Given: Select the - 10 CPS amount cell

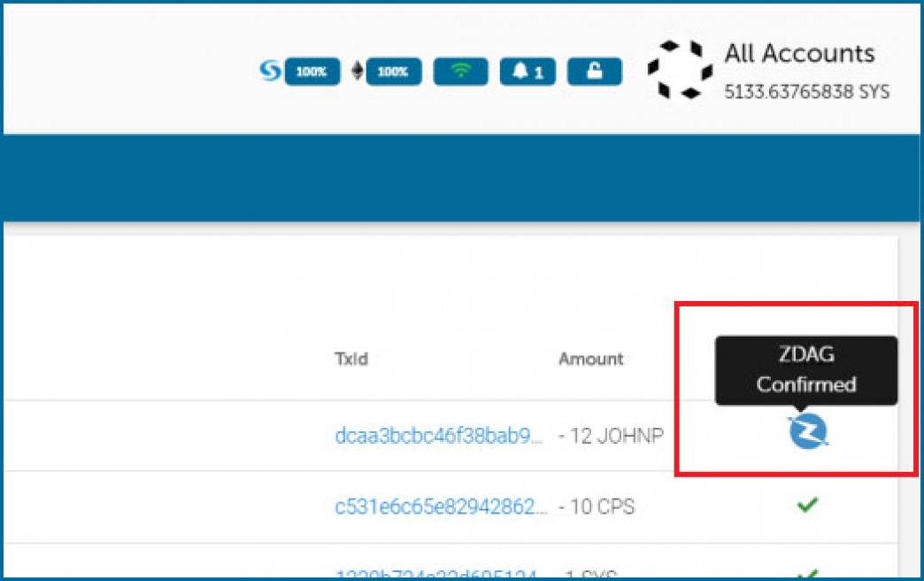Looking at the screenshot, I should [x=597, y=507].
